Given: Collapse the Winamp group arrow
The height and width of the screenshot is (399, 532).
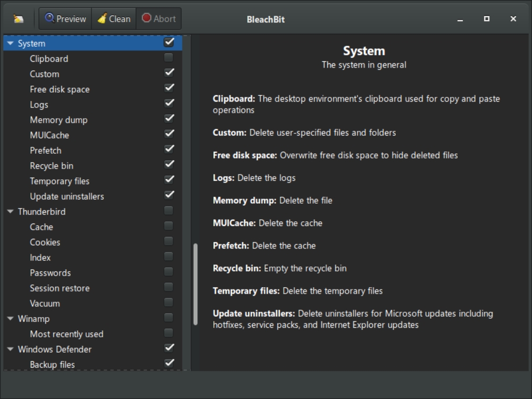Looking at the screenshot, I should (x=11, y=319).
